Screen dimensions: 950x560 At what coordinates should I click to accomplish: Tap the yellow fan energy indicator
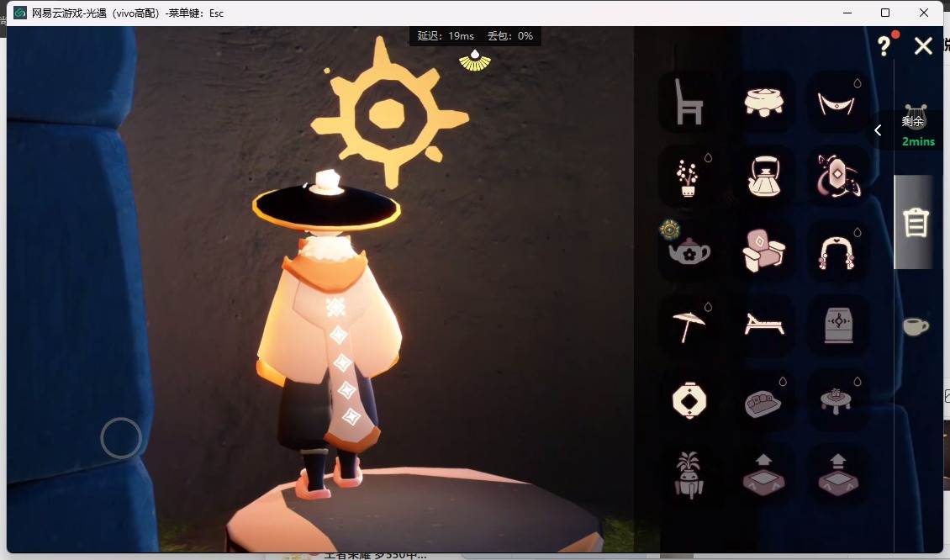pyautogui.click(x=475, y=60)
